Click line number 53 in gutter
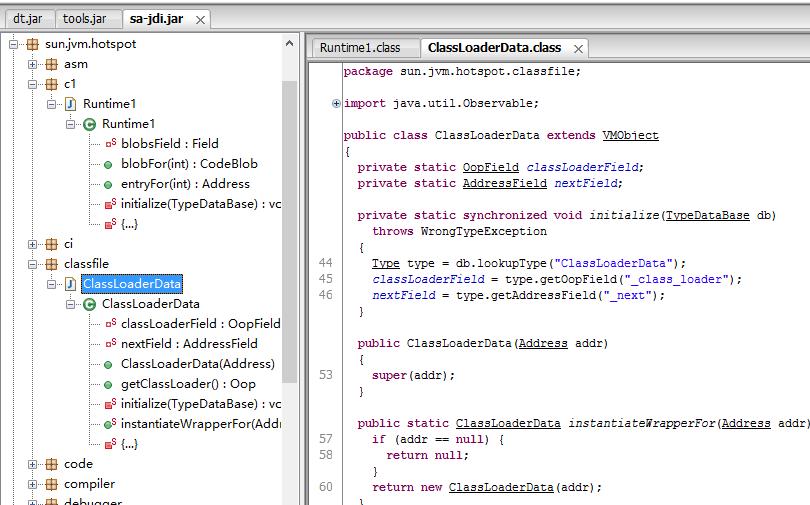 click(x=325, y=375)
